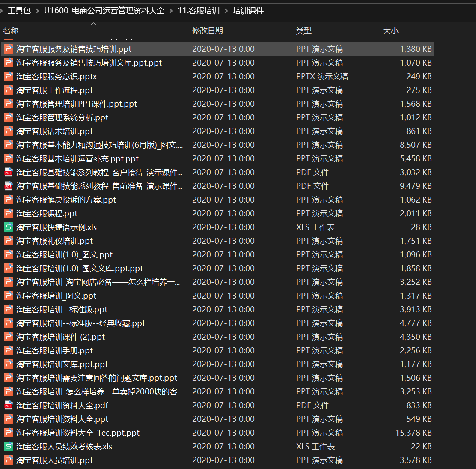476x469 pixels.
Task: Select the file name starting 淘宝客服培训-怎么样培养一单卖掉2000块
Action: click(99, 391)
